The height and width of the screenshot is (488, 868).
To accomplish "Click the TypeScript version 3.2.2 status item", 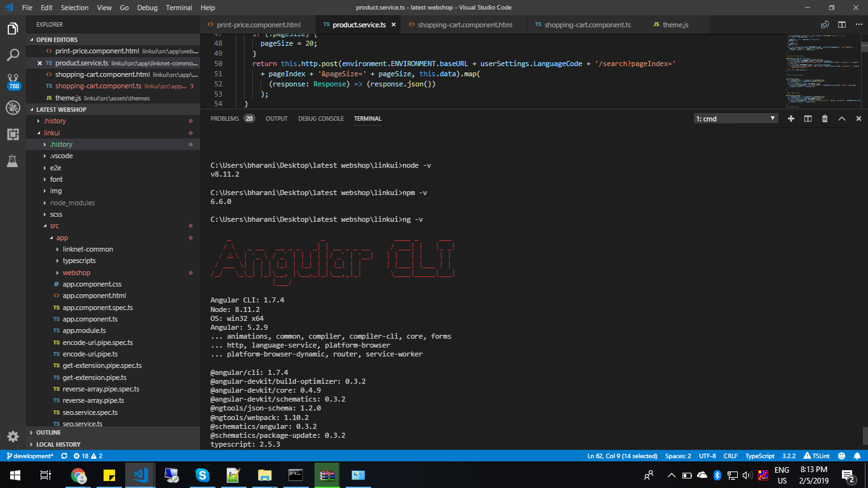I will click(789, 456).
